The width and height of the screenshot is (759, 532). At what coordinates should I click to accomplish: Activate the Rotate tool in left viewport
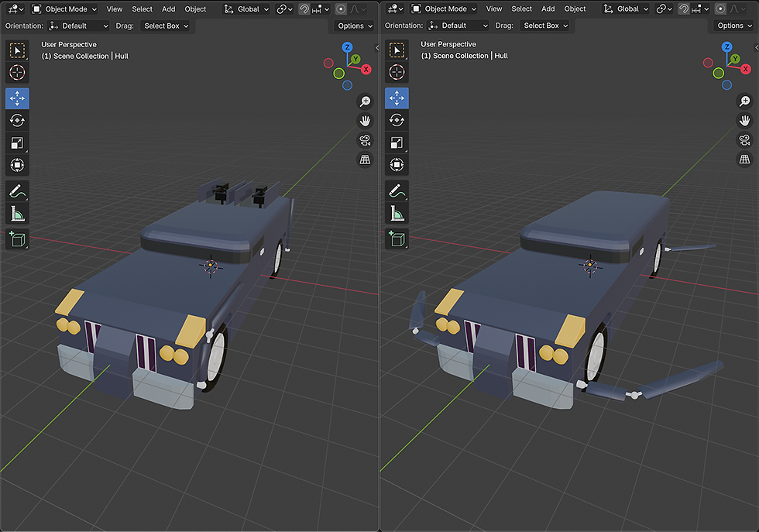17,120
